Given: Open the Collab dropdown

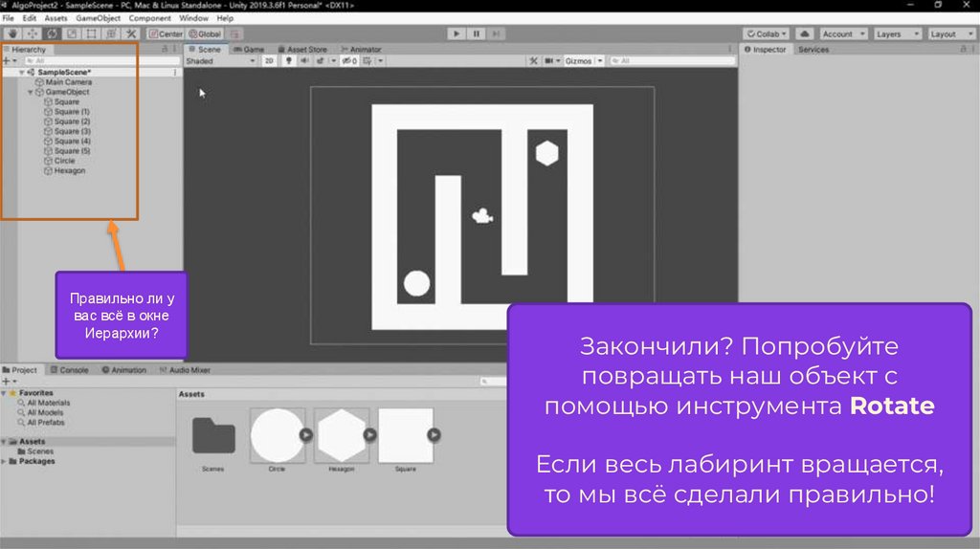Looking at the screenshot, I should tap(767, 33).
